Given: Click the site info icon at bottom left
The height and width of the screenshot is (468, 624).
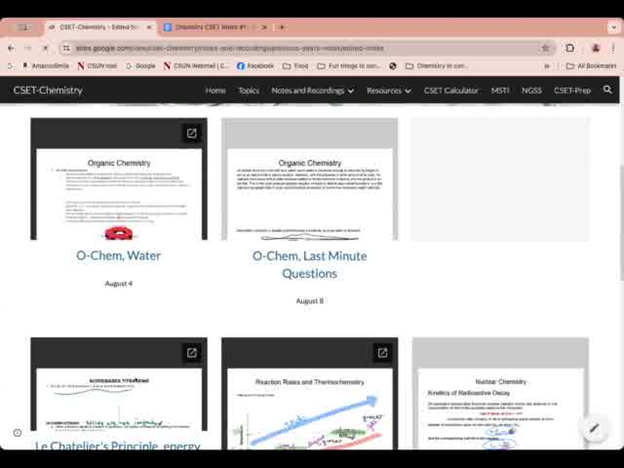Looking at the screenshot, I should (x=17, y=433).
